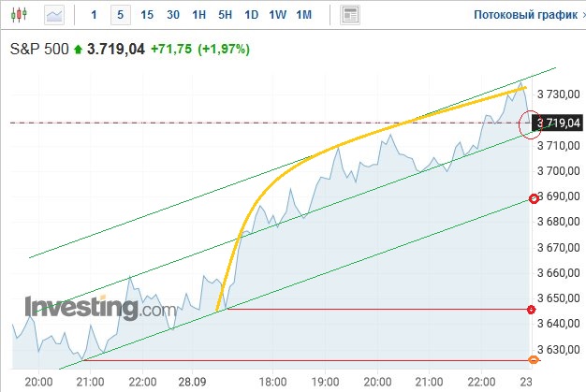Screen dimensions: 586x392
Task: Select the 1 minute timeframe
Action: (94, 15)
